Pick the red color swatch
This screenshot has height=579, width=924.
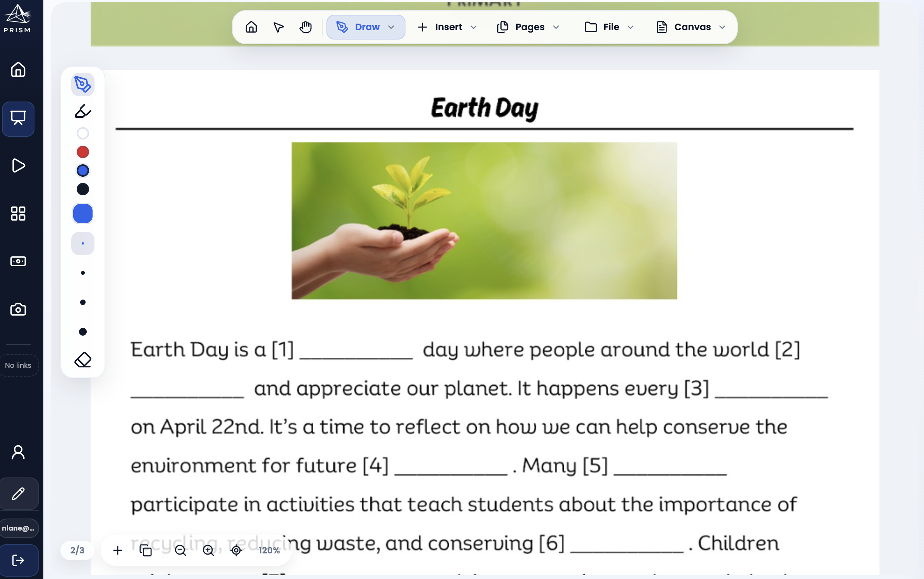(83, 152)
